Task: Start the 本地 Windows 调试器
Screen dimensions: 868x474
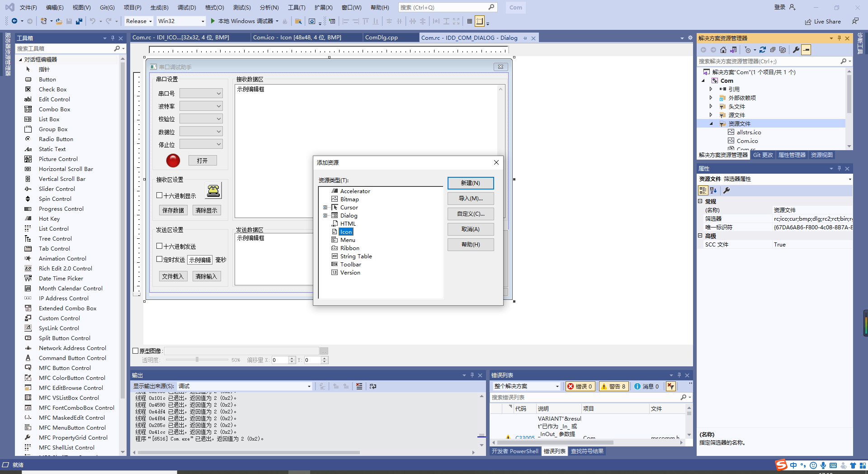Action: (x=244, y=21)
